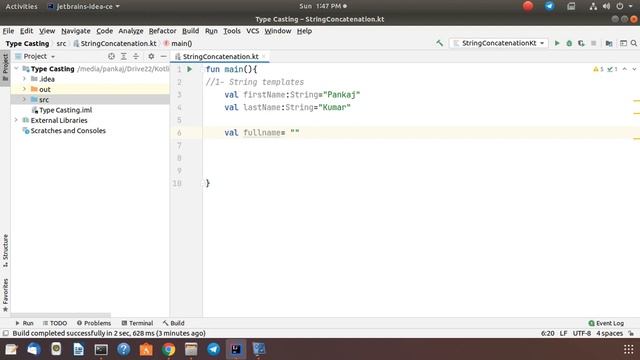The height and width of the screenshot is (360, 640).
Task: Click the Build project hammer icon
Action: coord(440,43)
